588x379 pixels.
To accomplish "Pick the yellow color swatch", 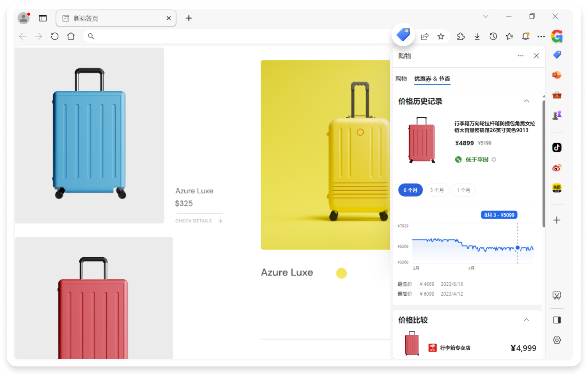I will pyautogui.click(x=341, y=274).
